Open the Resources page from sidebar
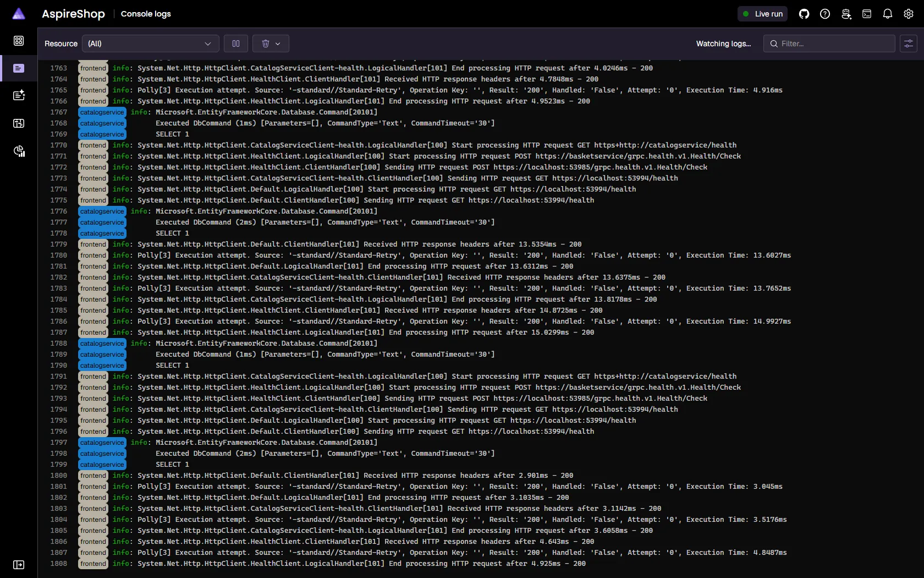Viewport: 924px width, 578px height. (x=19, y=41)
